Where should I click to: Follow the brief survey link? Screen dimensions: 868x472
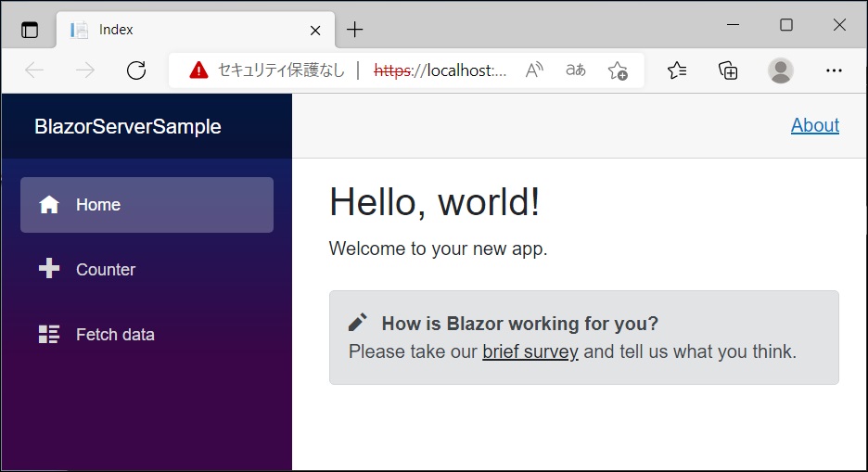pos(530,351)
